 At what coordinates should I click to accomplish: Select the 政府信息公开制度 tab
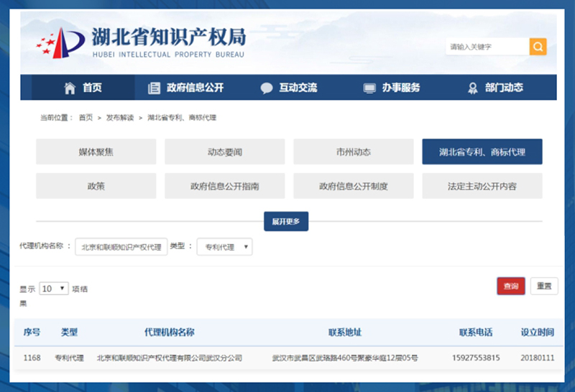(x=354, y=186)
